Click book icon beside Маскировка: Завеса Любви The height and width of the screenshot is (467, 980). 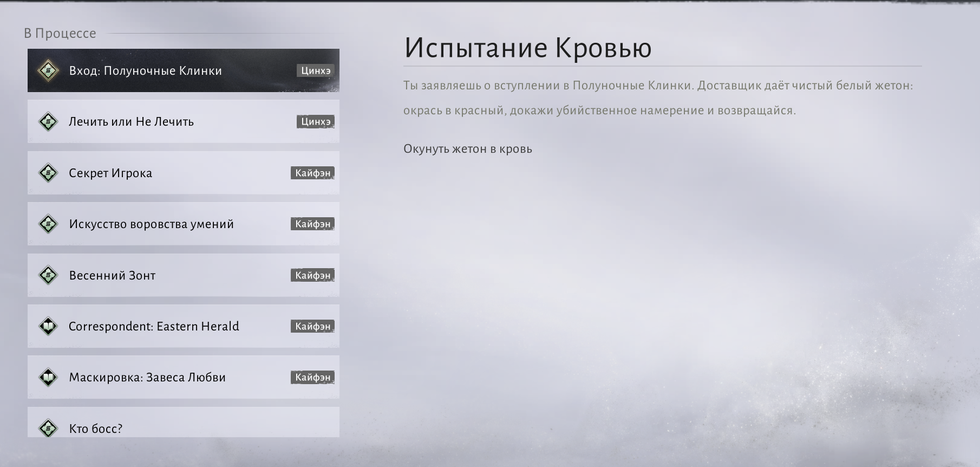pyautogui.click(x=48, y=377)
